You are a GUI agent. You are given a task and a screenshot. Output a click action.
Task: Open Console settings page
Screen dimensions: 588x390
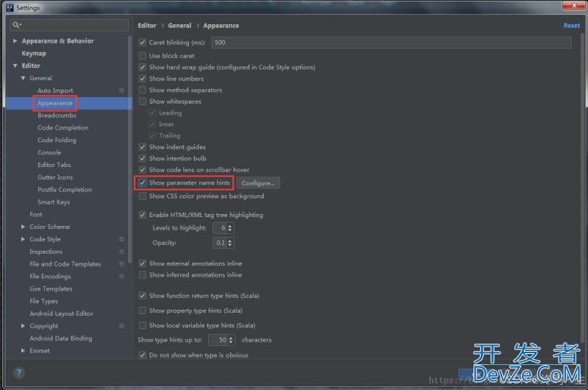[49, 152]
